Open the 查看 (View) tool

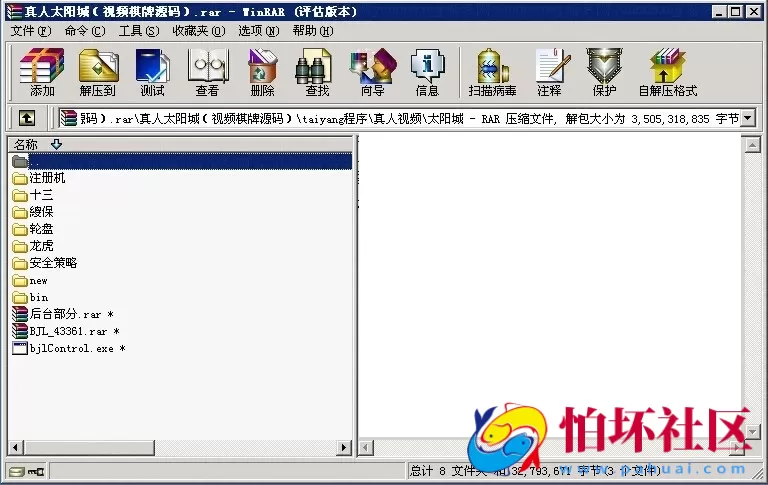coord(207,71)
